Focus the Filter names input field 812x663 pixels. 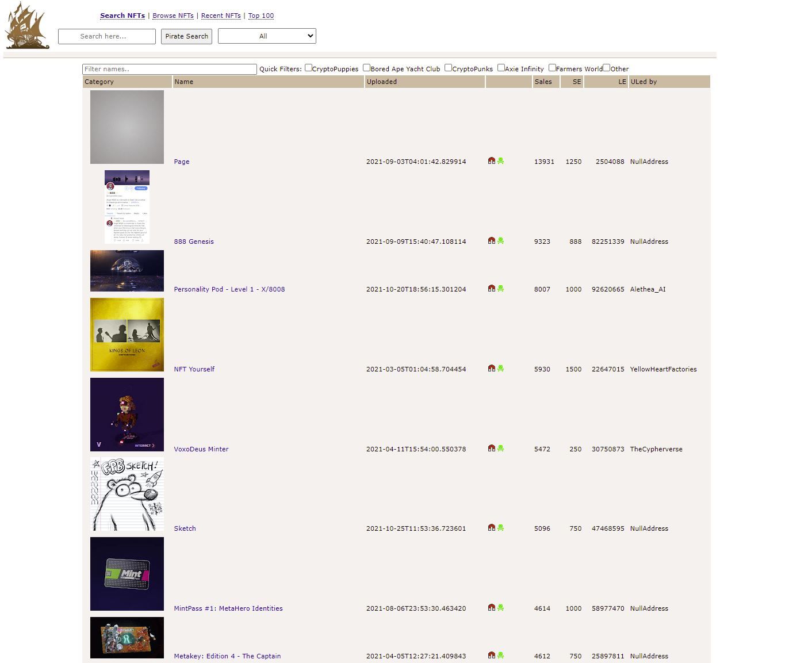(170, 69)
